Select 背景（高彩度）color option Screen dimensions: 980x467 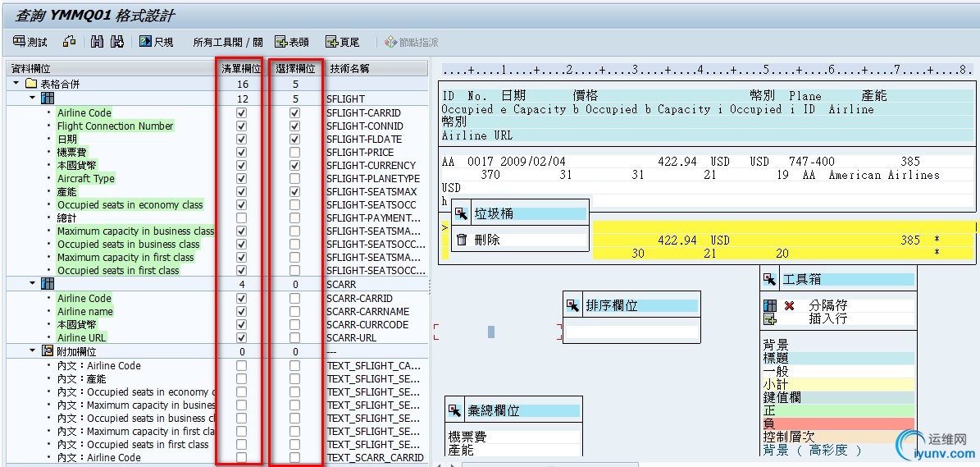[813, 450]
